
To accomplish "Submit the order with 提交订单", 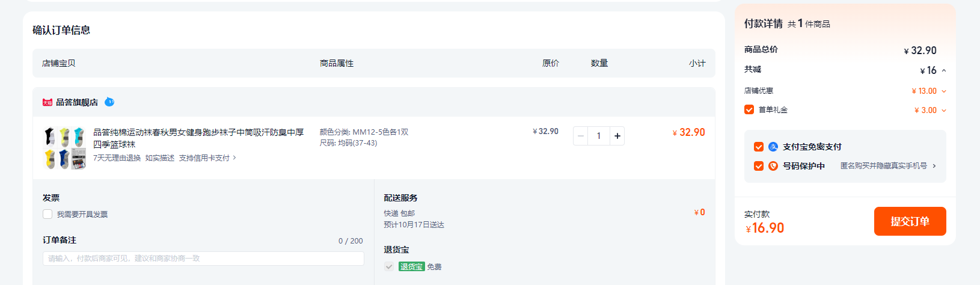I will (910, 221).
